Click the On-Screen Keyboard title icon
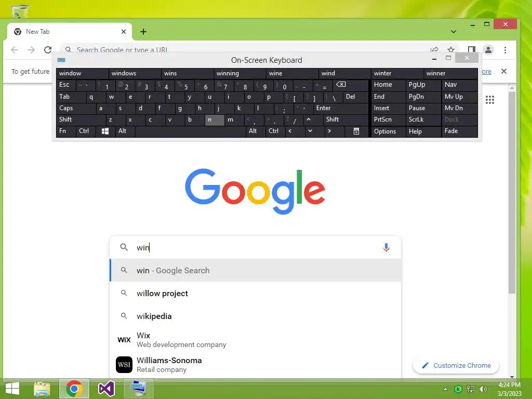The image size is (532, 399). coord(61,60)
